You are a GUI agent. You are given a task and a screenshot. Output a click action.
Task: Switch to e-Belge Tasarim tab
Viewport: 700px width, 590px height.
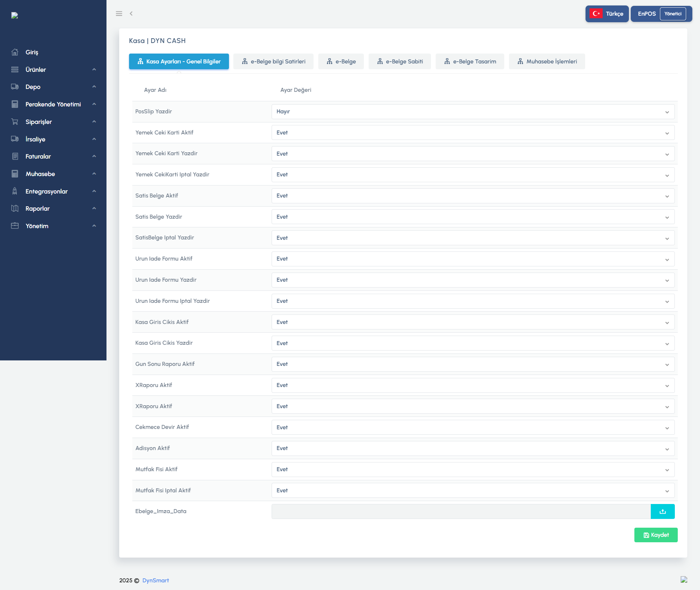tap(470, 62)
